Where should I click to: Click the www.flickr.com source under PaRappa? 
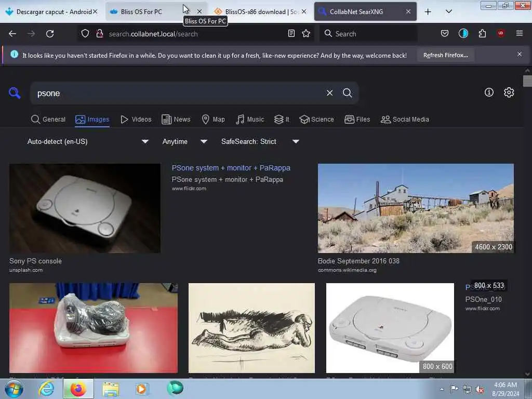click(x=189, y=188)
